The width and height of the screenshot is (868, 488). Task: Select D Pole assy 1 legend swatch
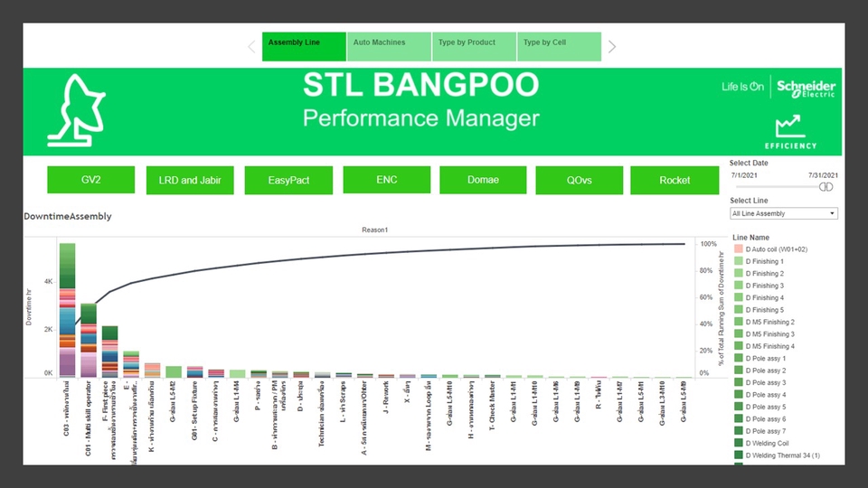pos(738,359)
